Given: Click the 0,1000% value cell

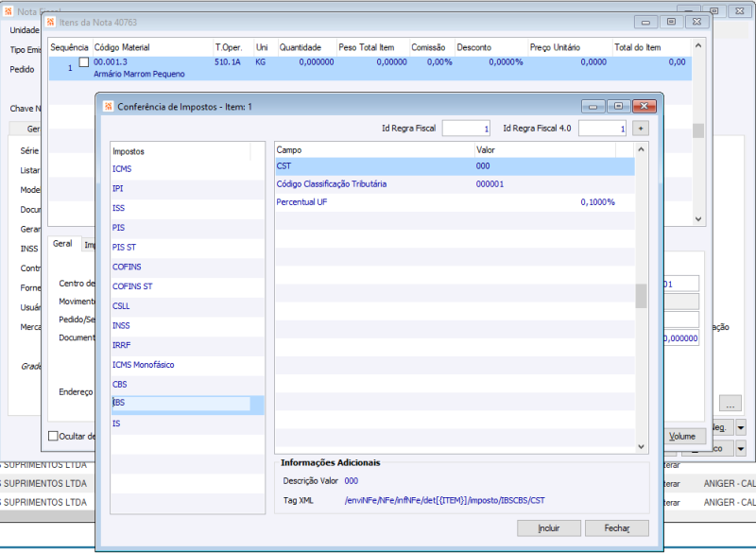Looking at the screenshot, I should tap(597, 202).
